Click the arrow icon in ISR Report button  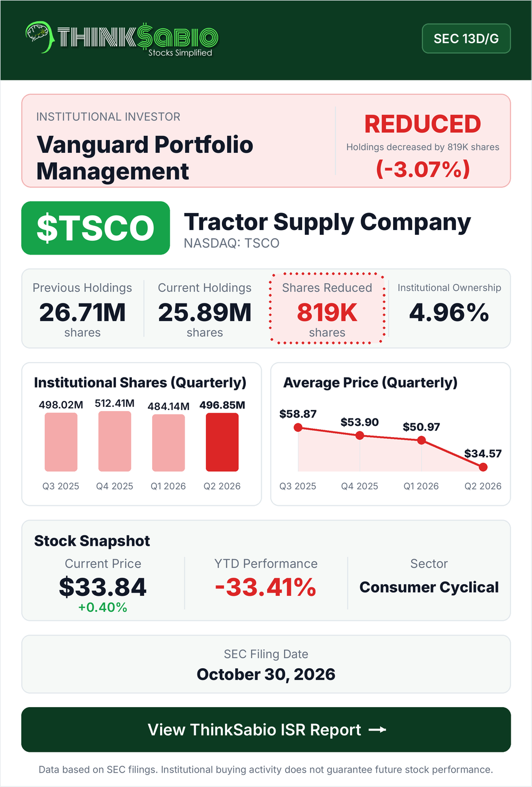[x=377, y=729]
